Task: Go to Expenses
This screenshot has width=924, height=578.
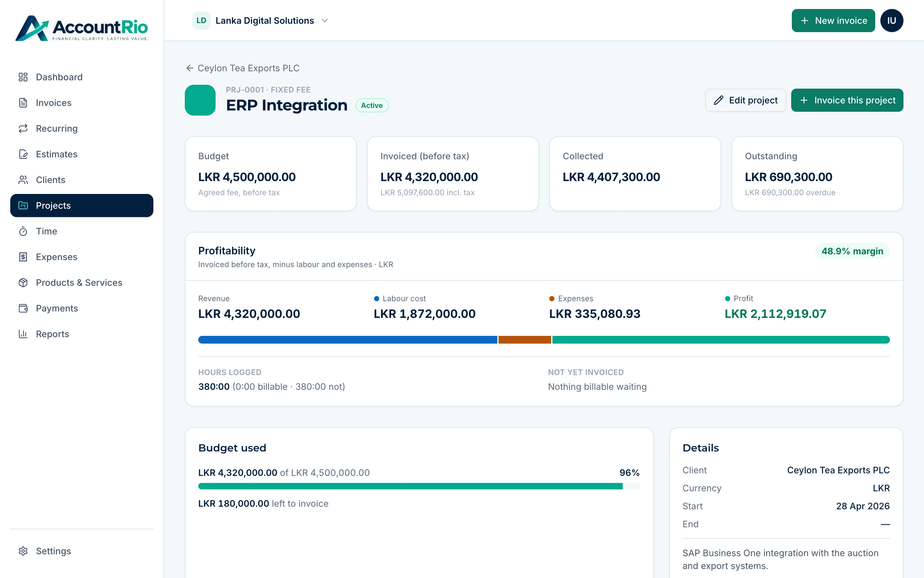Action: pyautogui.click(x=82, y=257)
